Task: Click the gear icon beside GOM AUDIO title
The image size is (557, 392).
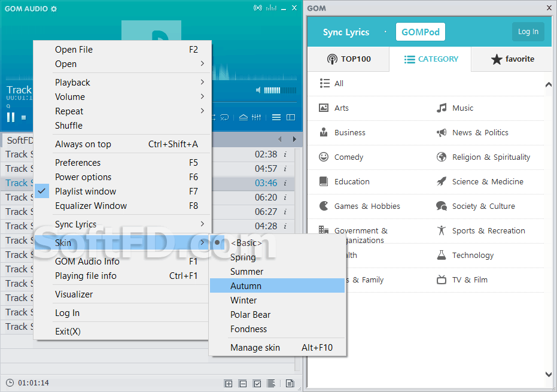Action: coord(54,9)
